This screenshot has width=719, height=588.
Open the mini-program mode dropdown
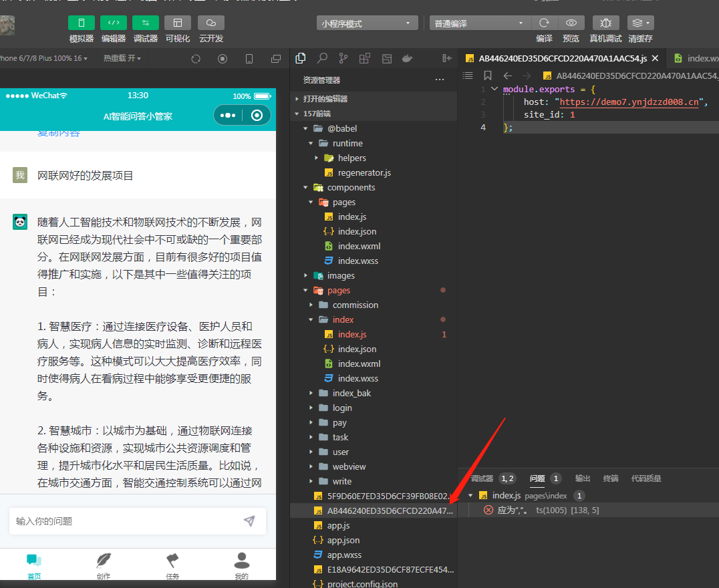367,23
